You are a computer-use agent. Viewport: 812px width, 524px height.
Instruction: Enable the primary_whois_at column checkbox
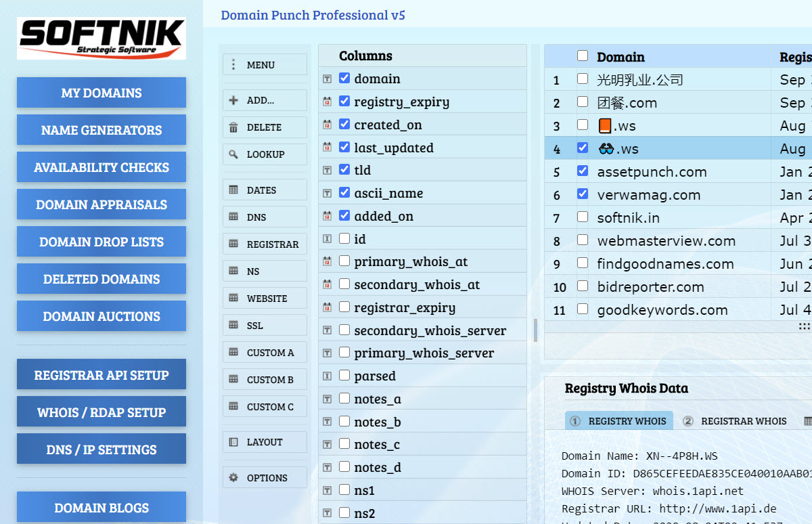[344, 261]
